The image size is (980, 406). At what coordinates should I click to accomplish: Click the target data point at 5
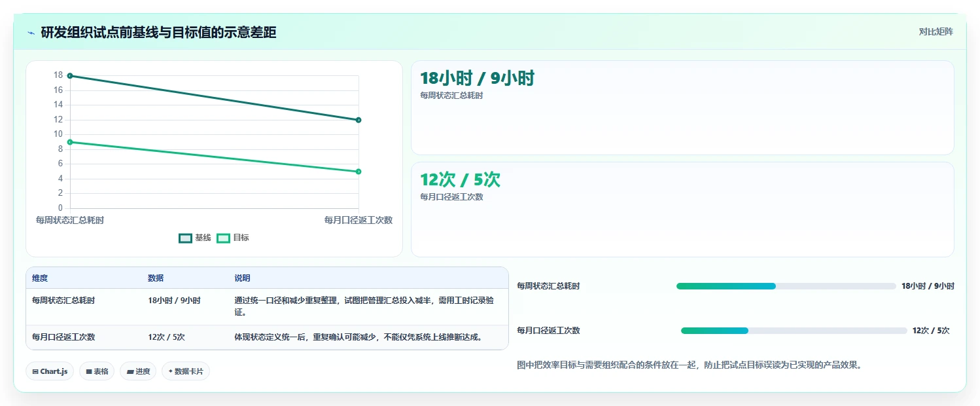click(359, 172)
